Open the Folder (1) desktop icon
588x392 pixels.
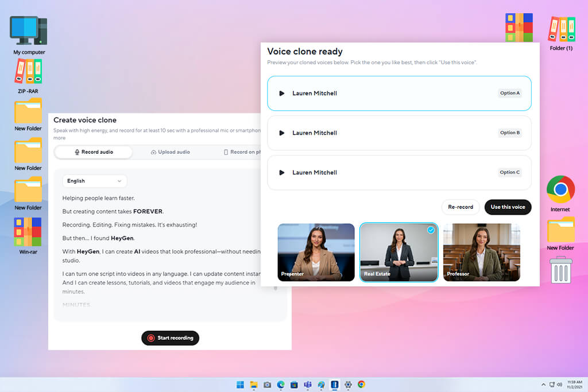561,33
